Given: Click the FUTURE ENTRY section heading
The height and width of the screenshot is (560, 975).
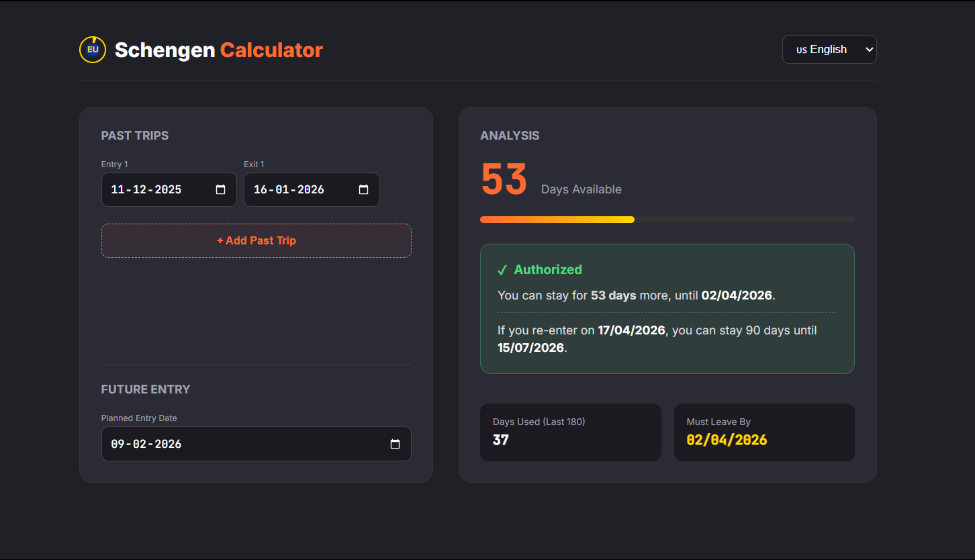Looking at the screenshot, I should [146, 389].
